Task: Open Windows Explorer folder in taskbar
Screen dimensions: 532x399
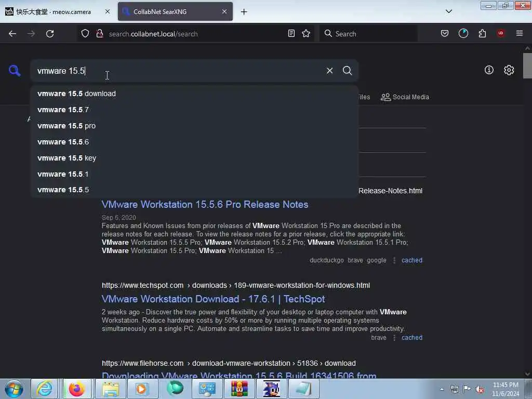Action: point(110,389)
